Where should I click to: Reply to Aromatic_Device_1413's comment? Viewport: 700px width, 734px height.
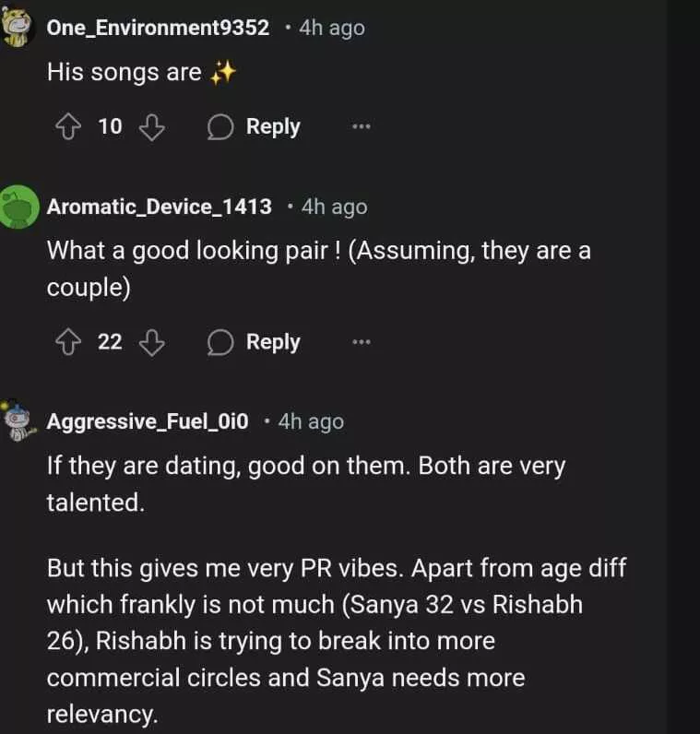coord(255,343)
